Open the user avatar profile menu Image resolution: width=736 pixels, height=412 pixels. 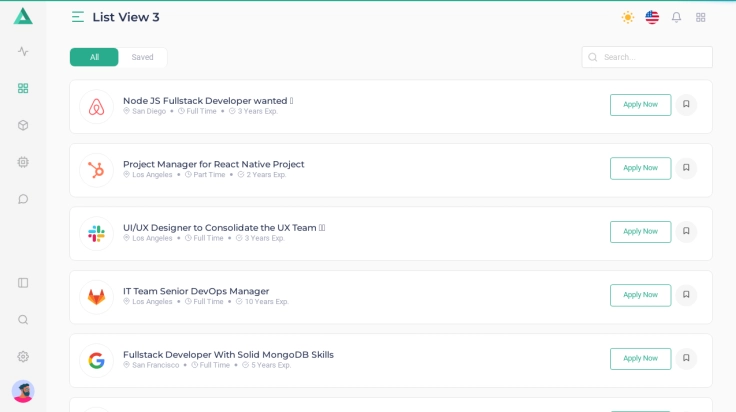coord(23,391)
